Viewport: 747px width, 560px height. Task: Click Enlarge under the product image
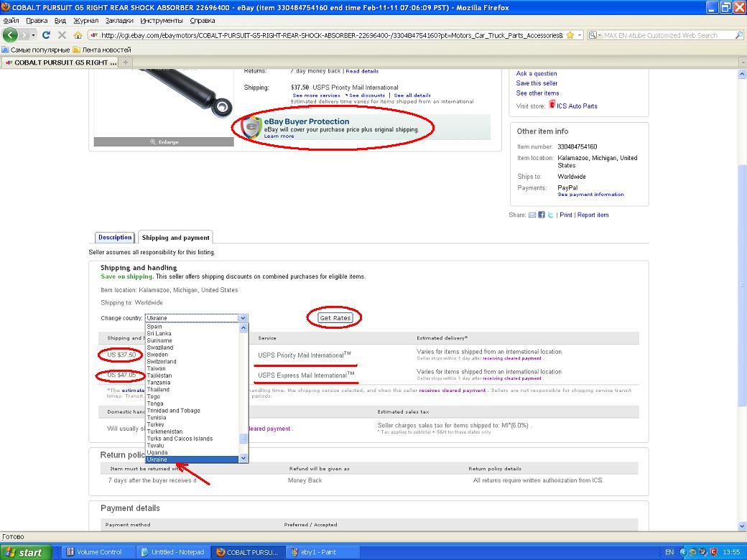pos(164,142)
